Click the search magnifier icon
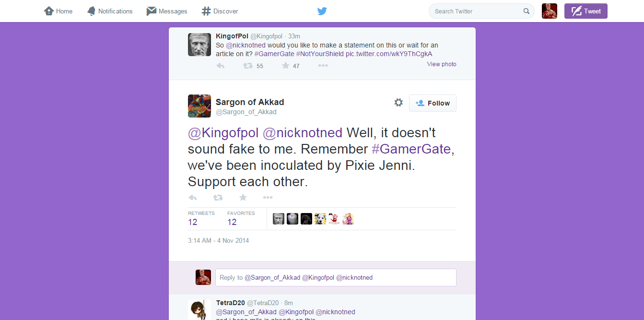Screen dimensions: 644x320 click(527, 11)
